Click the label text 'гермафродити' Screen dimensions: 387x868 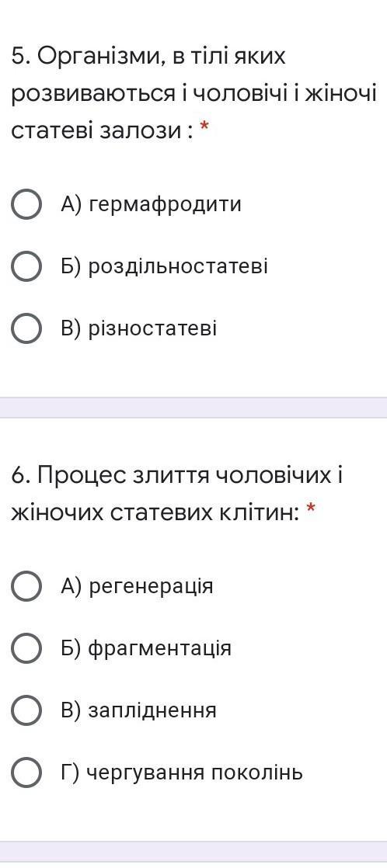click(x=166, y=205)
